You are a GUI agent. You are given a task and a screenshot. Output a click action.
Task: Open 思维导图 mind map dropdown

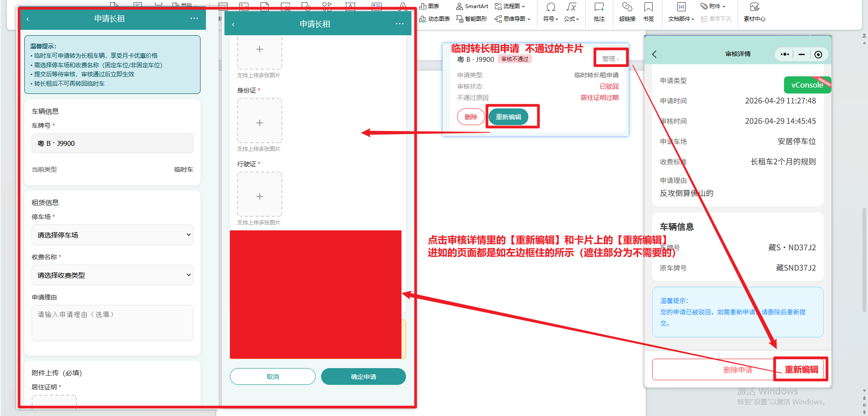513,19
